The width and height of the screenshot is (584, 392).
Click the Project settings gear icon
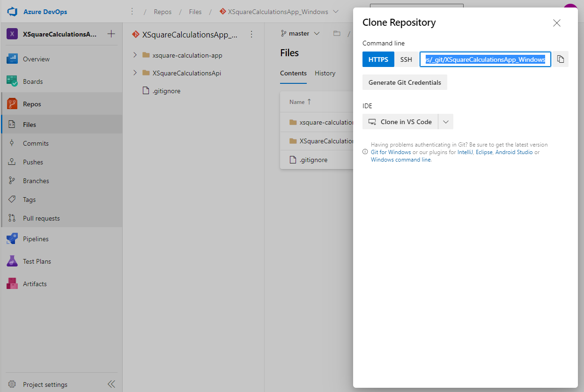(x=12, y=385)
